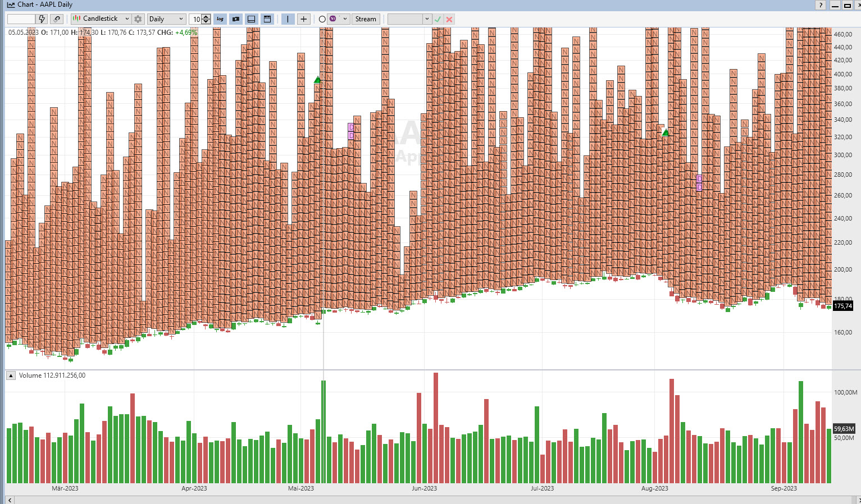Screen dimensions: 861x504
Task: Click the Mai-2023 date axis label
Action: pos(301,488)
